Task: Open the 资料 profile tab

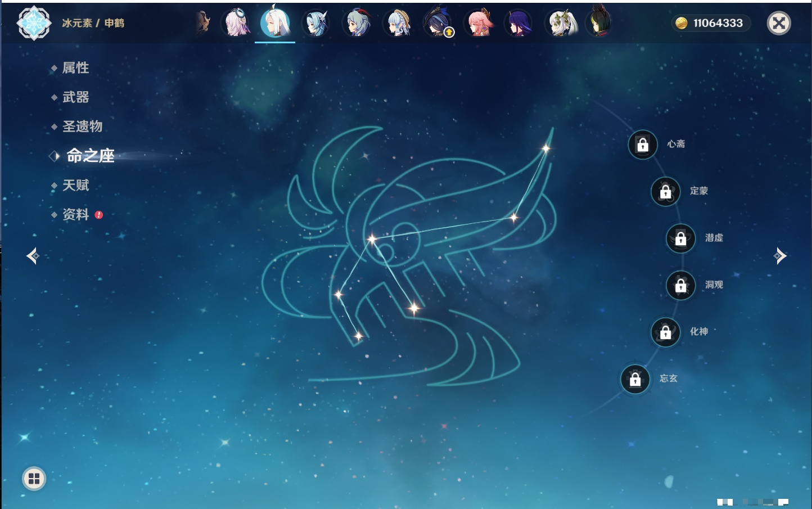Action: point(75,215)
